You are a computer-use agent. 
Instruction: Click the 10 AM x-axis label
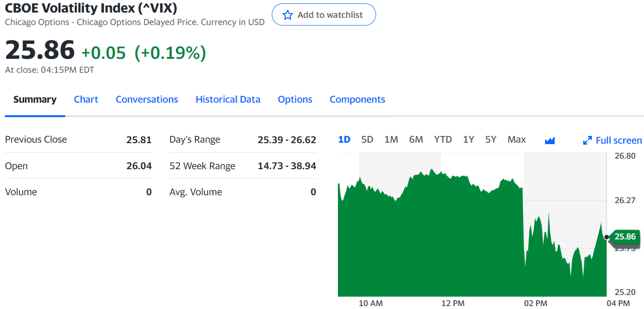(371, 303)
